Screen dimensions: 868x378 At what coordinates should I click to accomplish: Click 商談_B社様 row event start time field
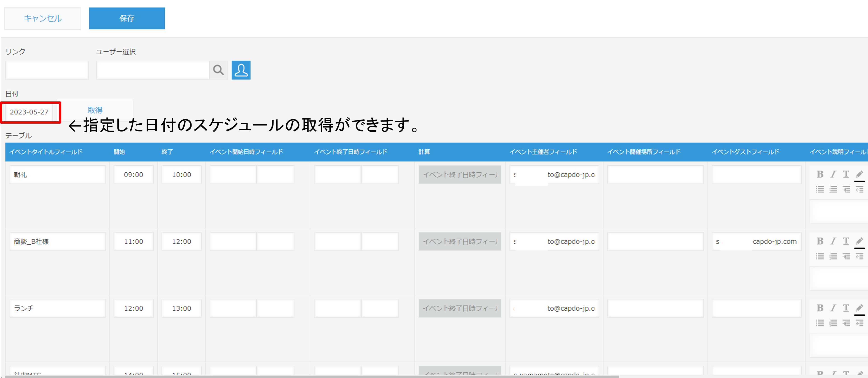pyautogui.click(x=275, y=242)
